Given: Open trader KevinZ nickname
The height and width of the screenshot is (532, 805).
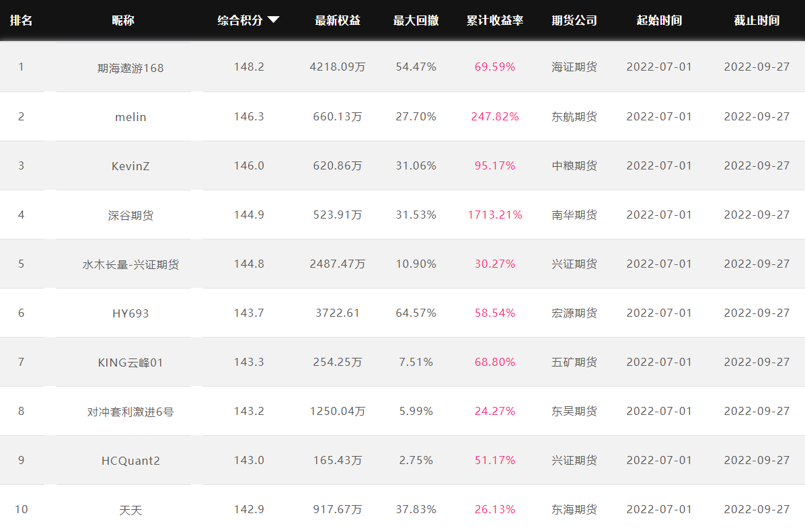Looking at the screenshot, I should click(130, 166).
